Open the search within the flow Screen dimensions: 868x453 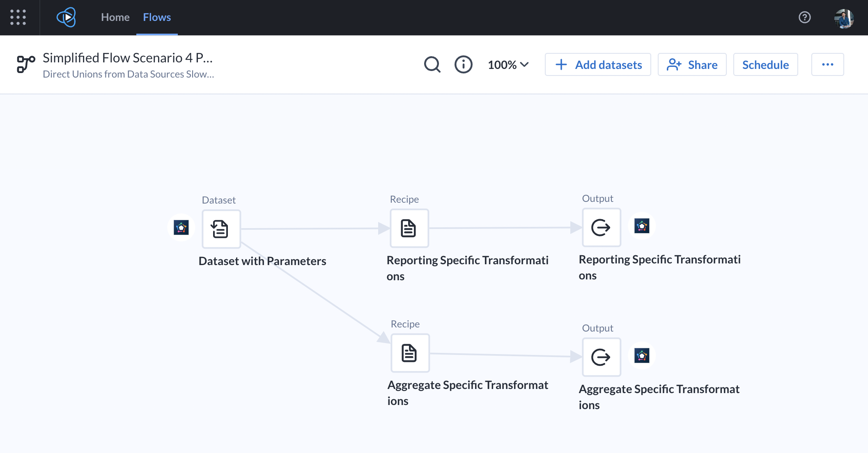(x=432, y=64)
